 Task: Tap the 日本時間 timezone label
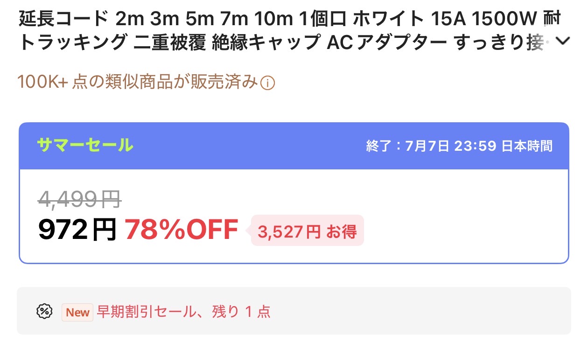tap(527, 146)
